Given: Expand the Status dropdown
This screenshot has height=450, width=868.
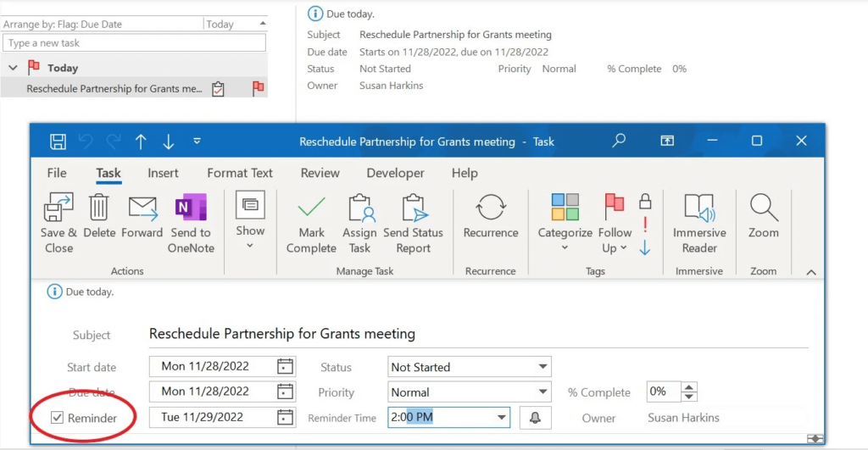Looking at the screenshot, I should [x=542, y=367].
